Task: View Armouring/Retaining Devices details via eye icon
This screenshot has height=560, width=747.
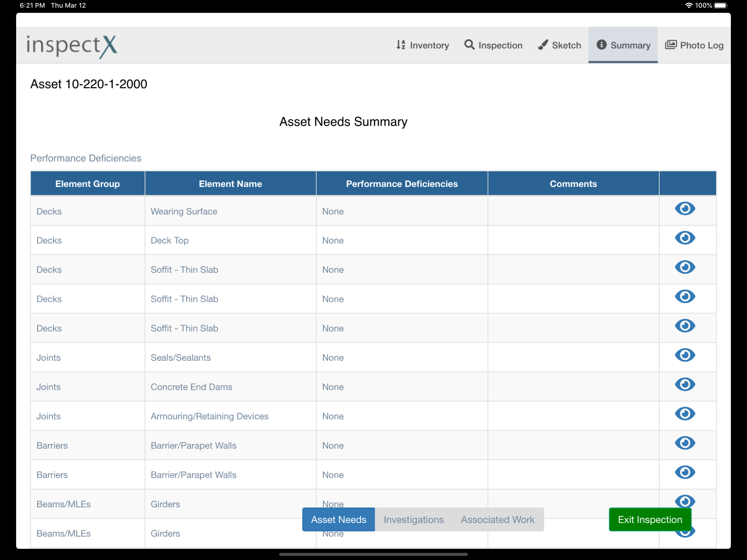Action: [685, 414]
